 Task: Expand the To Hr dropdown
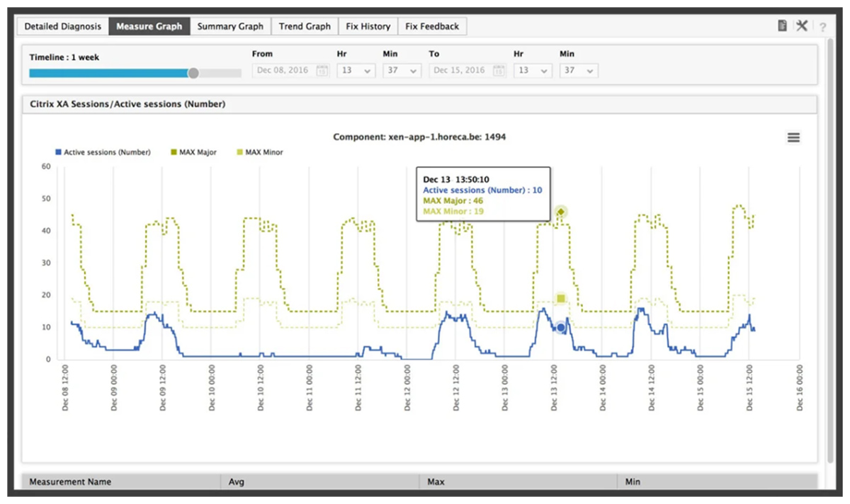pos(533,71)
